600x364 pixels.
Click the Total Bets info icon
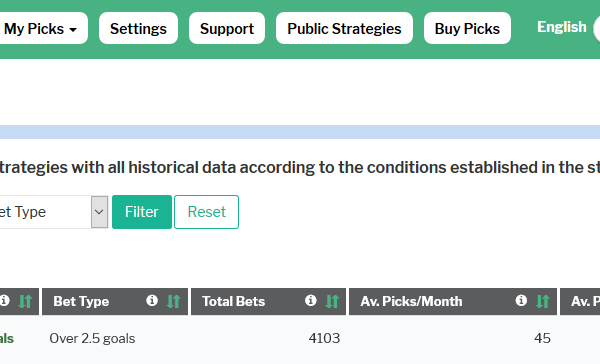(x=311, y=301)
